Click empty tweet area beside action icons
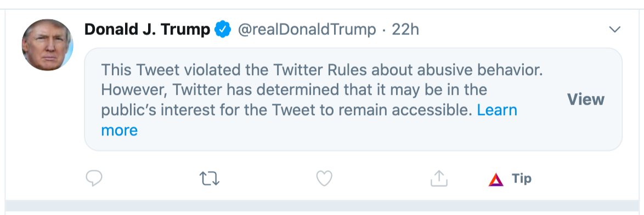Screen dimensions: 644x215 [583, 178]
